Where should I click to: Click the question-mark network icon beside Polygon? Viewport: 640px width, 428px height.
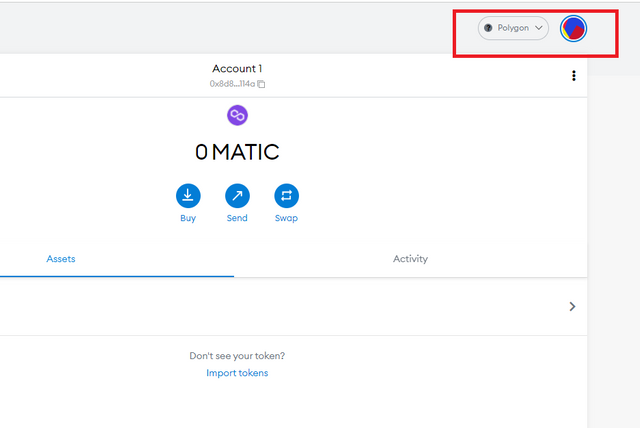[488, 28]
